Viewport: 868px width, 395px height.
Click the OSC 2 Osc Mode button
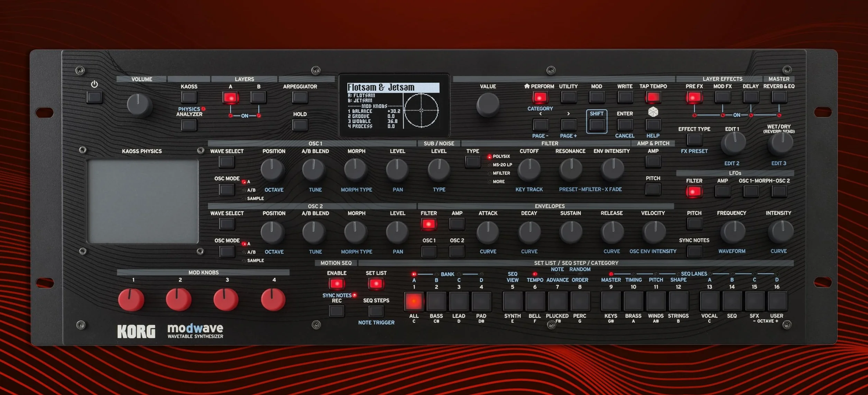point(227,251)
